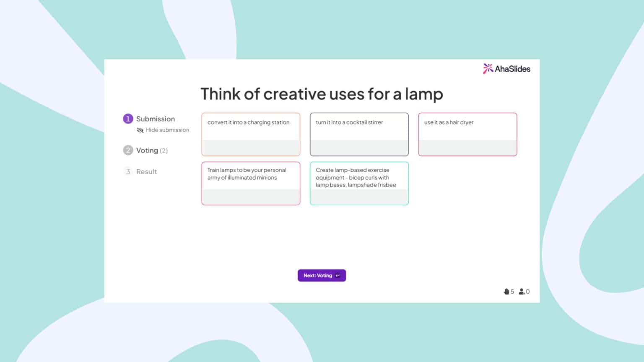644x362 pixels.
Task: Click the title Think of creative uses for a lamp
Action: tap(322, 94)
